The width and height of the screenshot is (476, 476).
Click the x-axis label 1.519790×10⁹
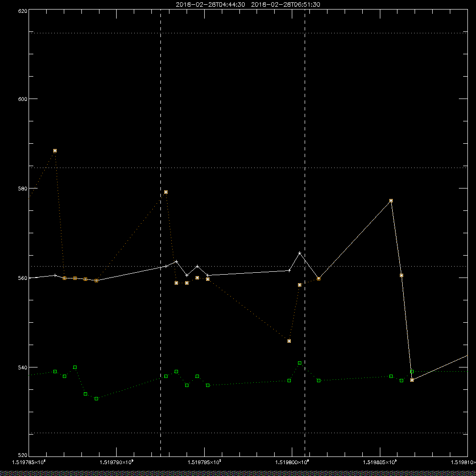click(x=117, y=462)
